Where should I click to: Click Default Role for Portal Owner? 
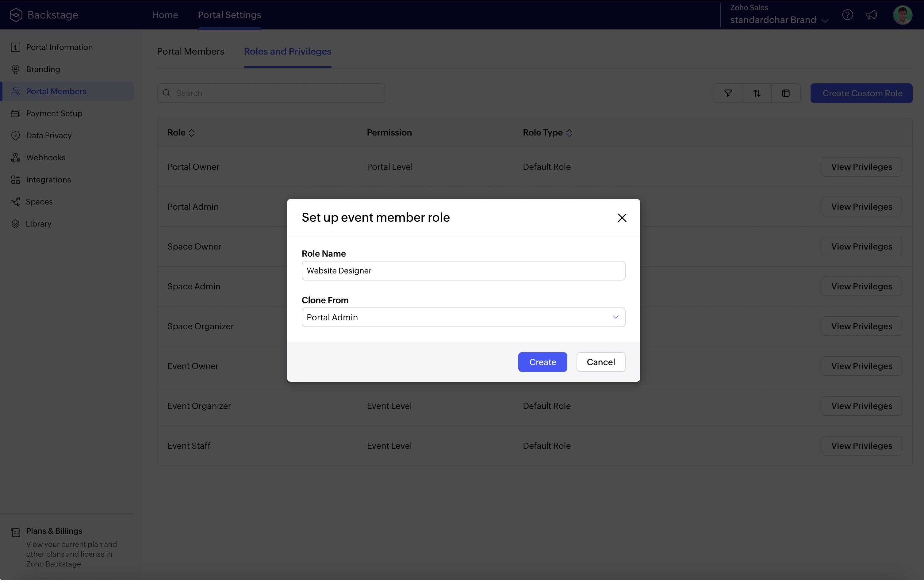point(546,167)
